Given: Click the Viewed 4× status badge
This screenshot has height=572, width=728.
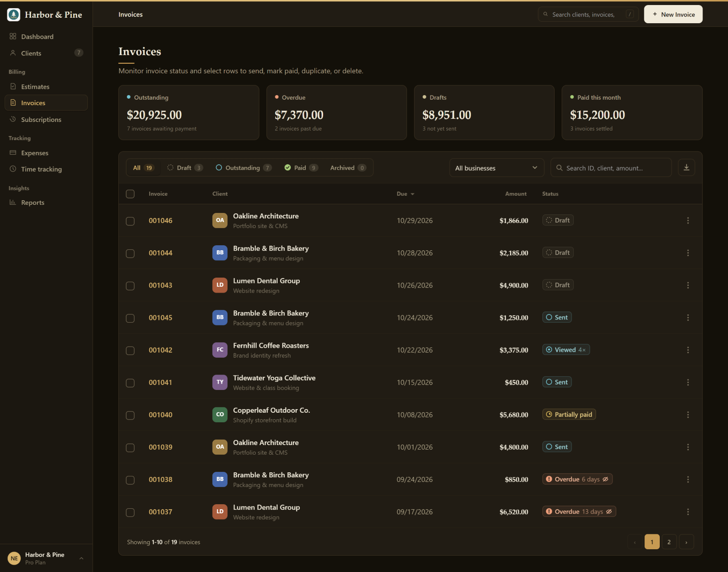Looking at the screenshot, I should click(x=566, y=350).
